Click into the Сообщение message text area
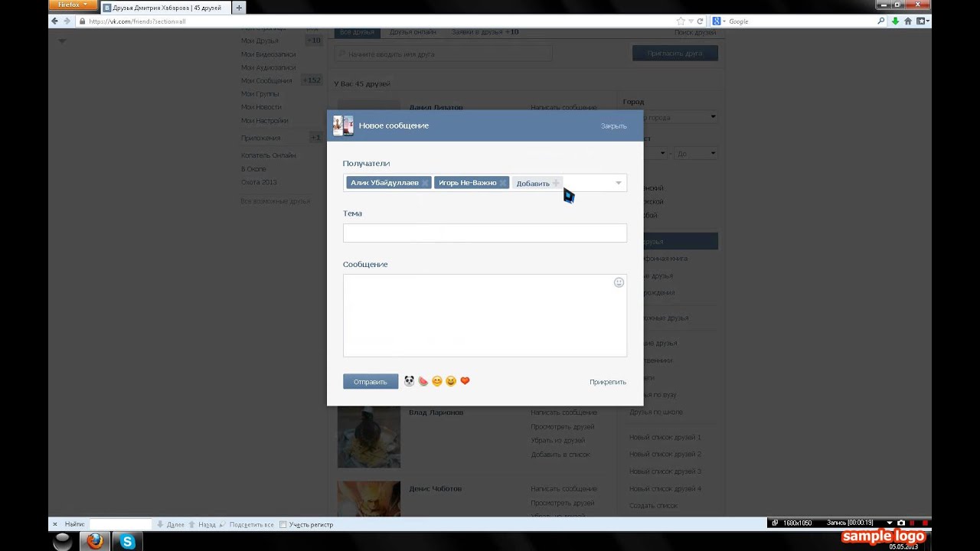This screenshot has height=551, width=980. pos(485,315)
